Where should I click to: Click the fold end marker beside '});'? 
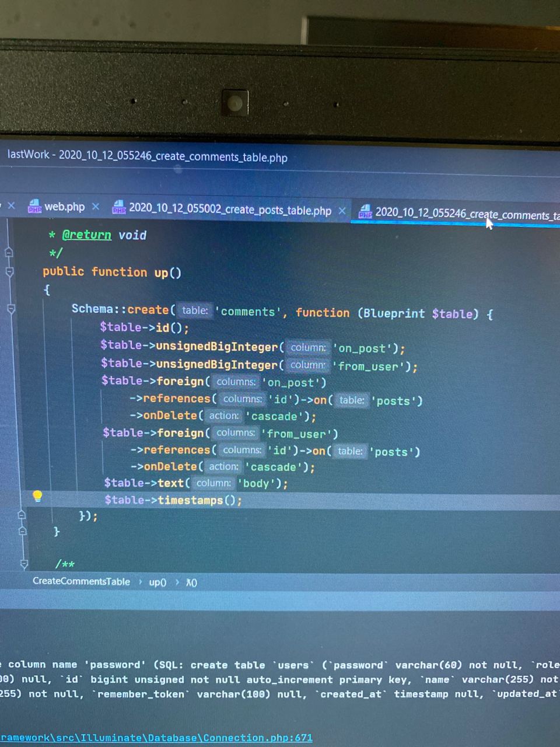pyautogui.click(x=22, y=515)
